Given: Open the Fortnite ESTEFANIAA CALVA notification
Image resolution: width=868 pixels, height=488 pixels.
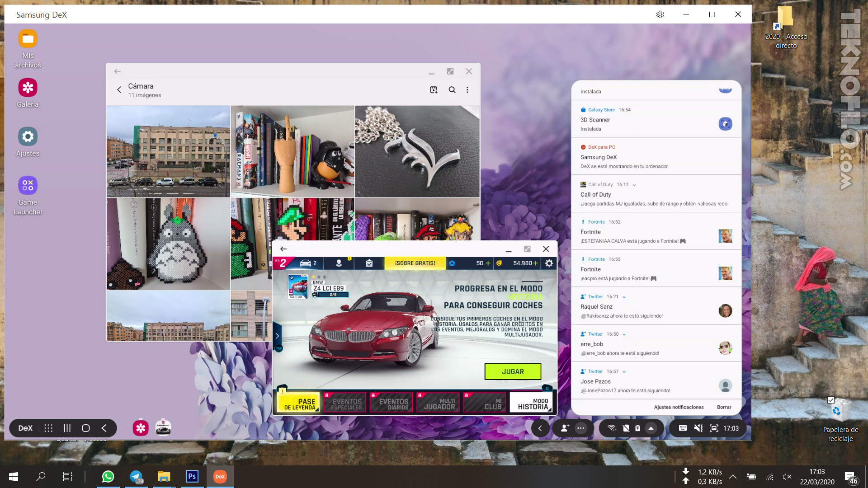Looking at the screenshot, I should [x=656, y=231].
